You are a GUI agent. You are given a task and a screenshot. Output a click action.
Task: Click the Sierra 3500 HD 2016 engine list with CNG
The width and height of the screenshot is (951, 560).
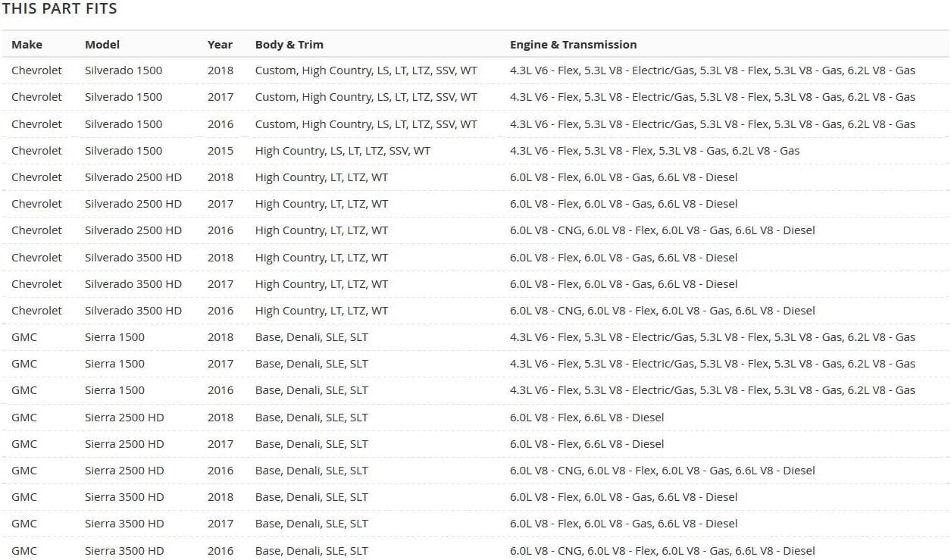pyautogui.click(x=662, y=551)
